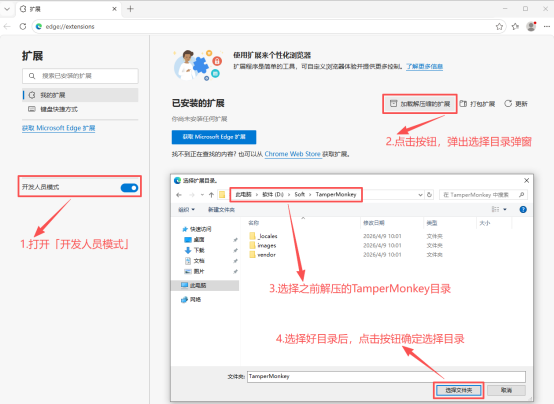
Task: Open recent locations dropdown in dialog
Action: click(x=202, y=195)
